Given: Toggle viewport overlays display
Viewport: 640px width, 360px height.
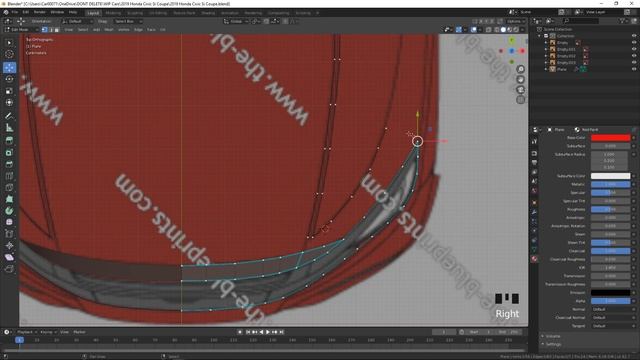Looking at the screenshot, I should tap(474, 29).
